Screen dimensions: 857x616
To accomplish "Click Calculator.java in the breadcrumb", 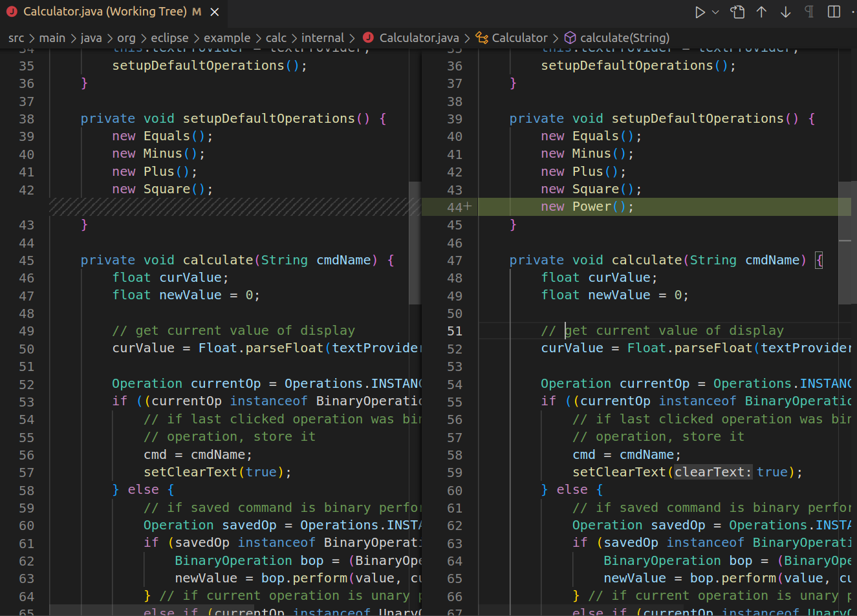I will 419,37.
